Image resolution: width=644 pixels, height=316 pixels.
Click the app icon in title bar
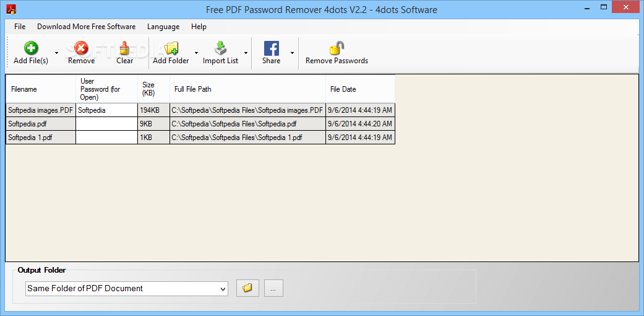pyautogui.click(x=12, y=9)
